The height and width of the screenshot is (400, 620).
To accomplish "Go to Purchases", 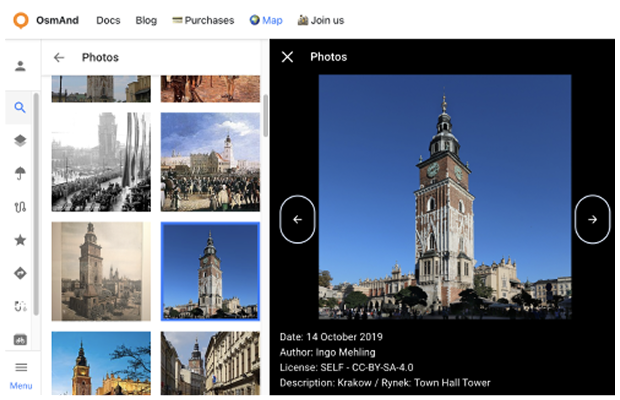I will (203, 20).
